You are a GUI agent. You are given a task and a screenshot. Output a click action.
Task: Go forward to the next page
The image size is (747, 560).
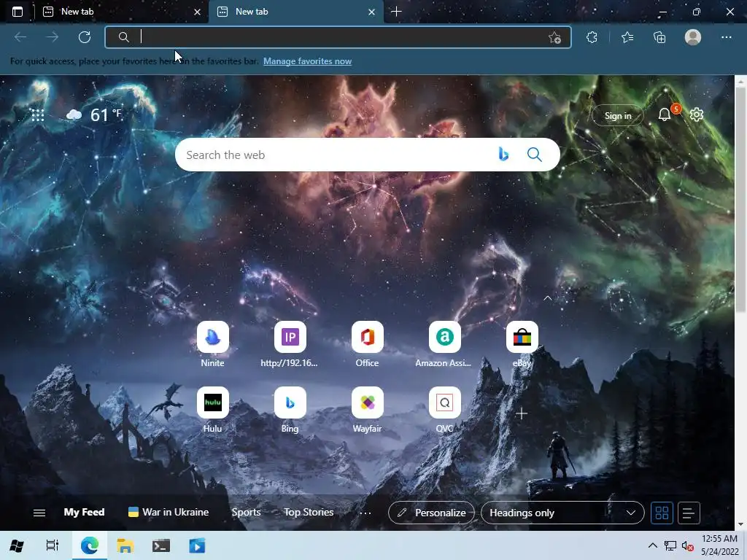tap(53, 37)
